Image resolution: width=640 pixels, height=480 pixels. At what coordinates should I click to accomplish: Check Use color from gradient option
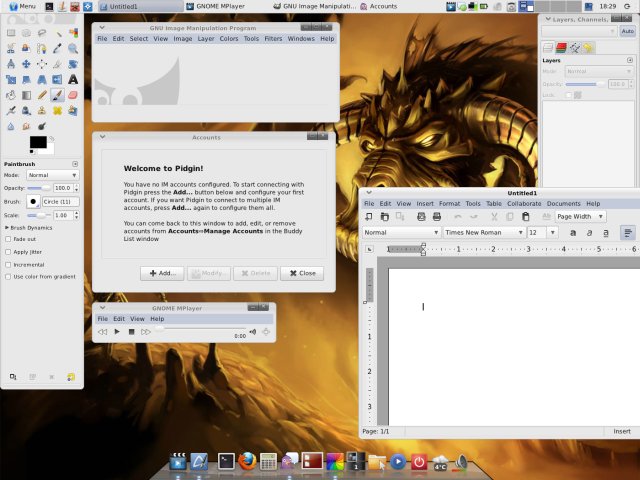(8, 276)
